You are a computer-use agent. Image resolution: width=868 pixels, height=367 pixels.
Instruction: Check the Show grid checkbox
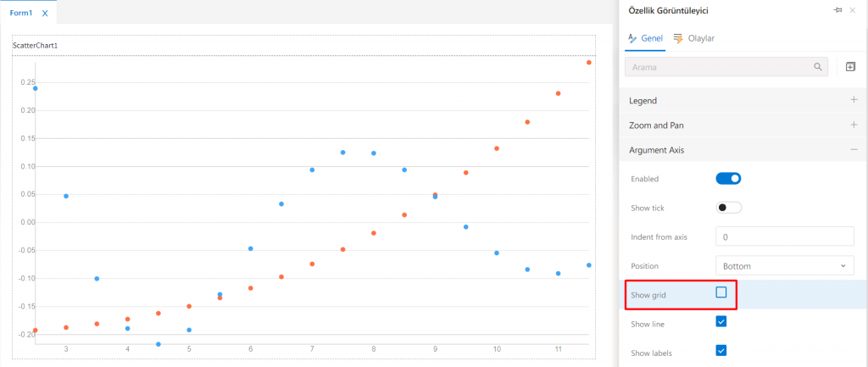click(x=721, y=292)
